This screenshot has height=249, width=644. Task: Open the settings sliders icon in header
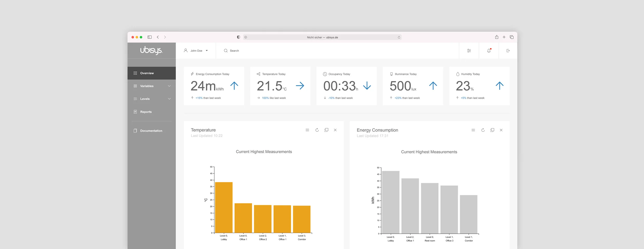[469, 51]
